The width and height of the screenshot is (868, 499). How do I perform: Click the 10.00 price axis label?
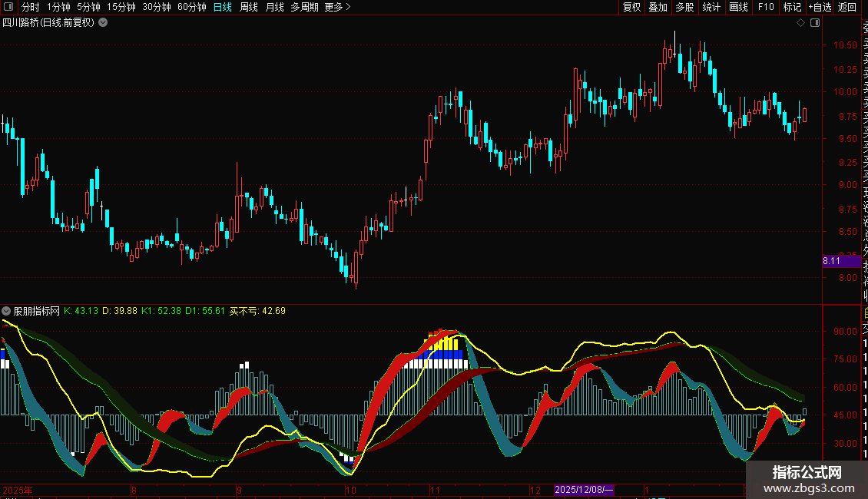[845, 92]
